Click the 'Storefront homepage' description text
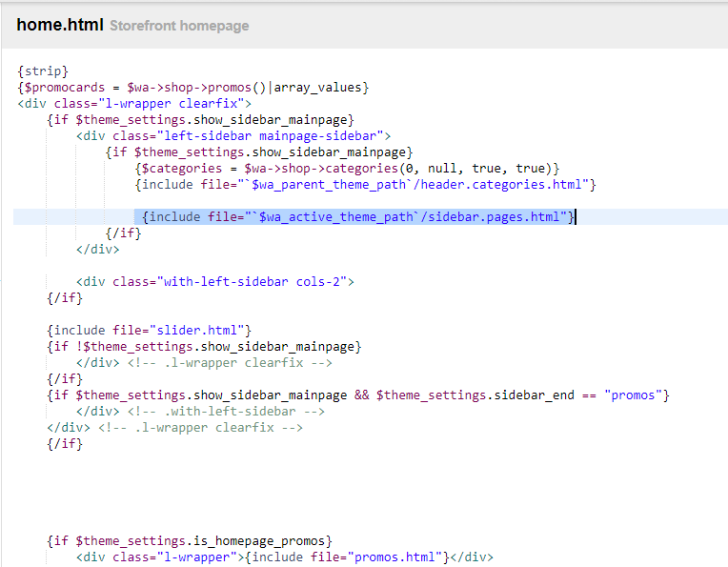Viewport: 728px width, 567px height. (x=179, y=26)
